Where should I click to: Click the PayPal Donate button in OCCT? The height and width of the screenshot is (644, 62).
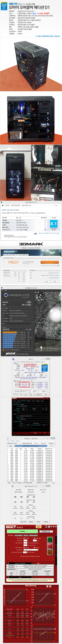tap(39, 527)
